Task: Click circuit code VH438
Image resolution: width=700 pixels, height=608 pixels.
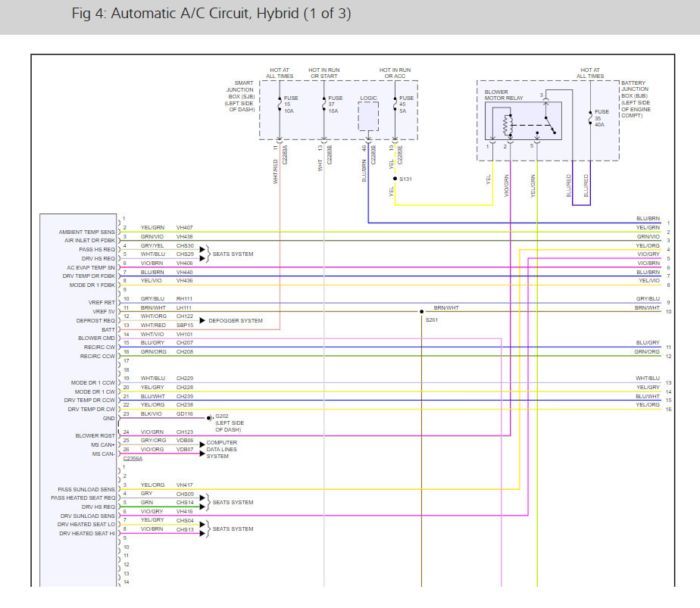Action: 184,237
